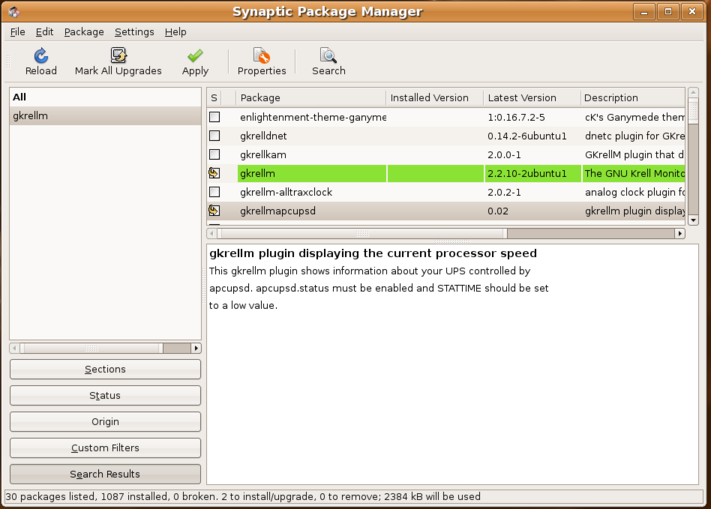Click package list horizontal scroll right arrow
Viewport: 711px width, 509px height.
(x=680, y=233)
